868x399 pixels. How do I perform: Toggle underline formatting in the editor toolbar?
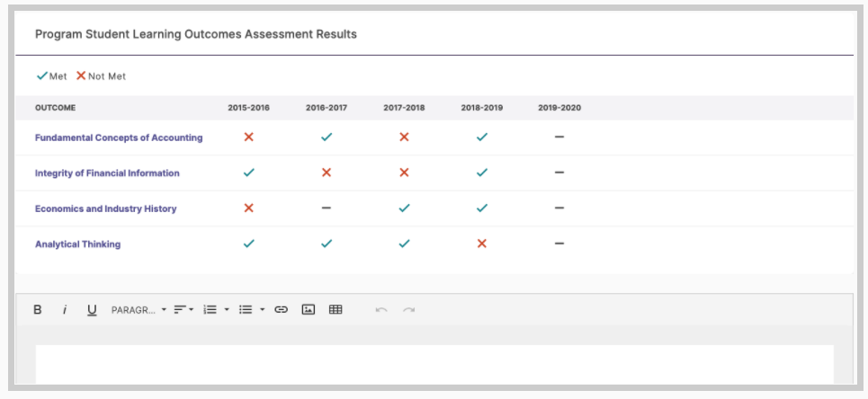pyautogui.click(x=92, y=310)
